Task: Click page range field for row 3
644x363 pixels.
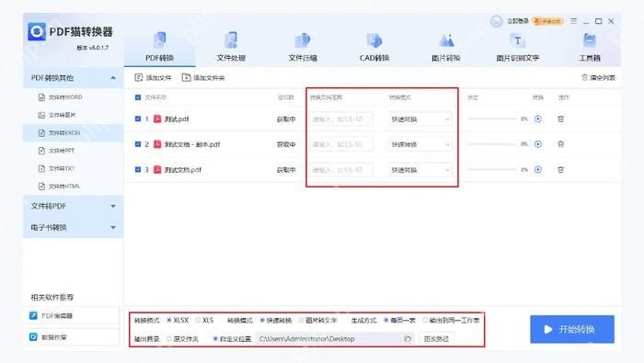Action: [x=341, y=170]
